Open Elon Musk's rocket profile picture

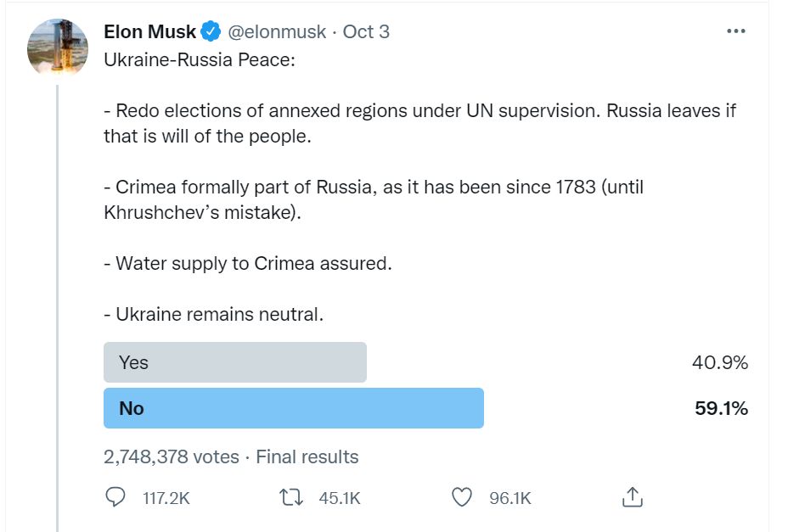point(58,48)
